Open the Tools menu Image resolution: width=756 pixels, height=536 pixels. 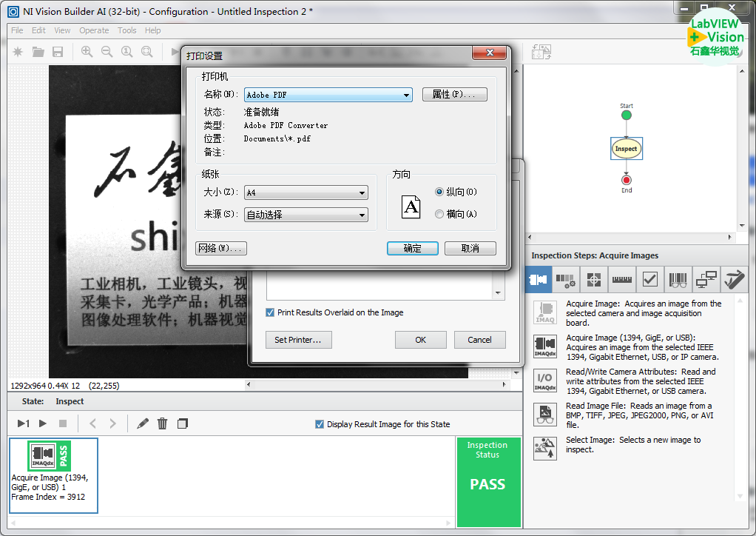[127, 30]
